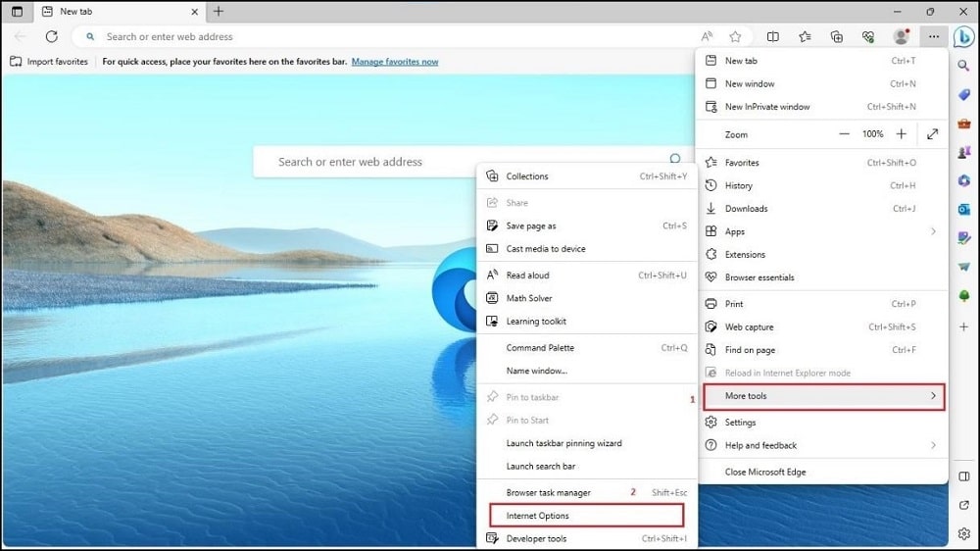Image resolution: width=980 pixels, height=551 pixels.
Task: Open the sidebar Shopping tag icon
Action: pos(963,94)
